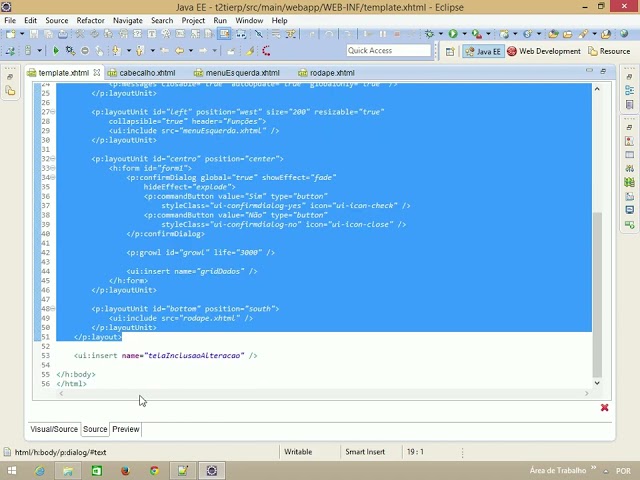Switch to the Resource perspective
The height and width of the screenshot is (480, 640).
point(609,51)
